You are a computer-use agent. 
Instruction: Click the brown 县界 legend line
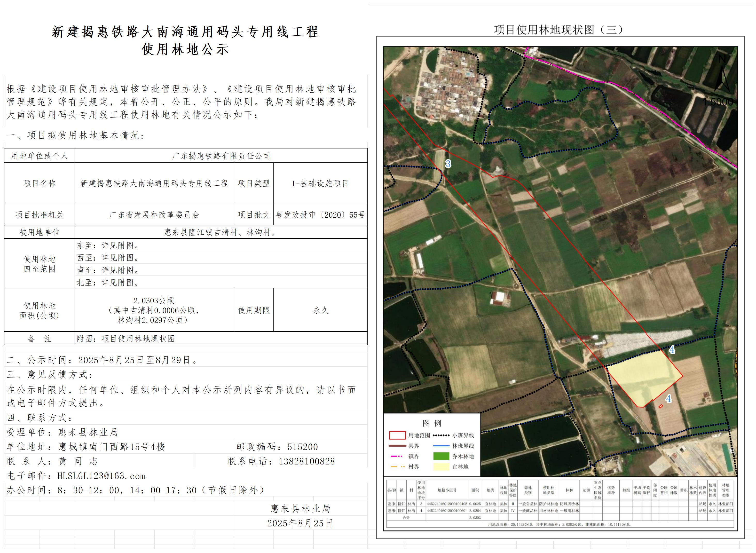click(397, 446)
